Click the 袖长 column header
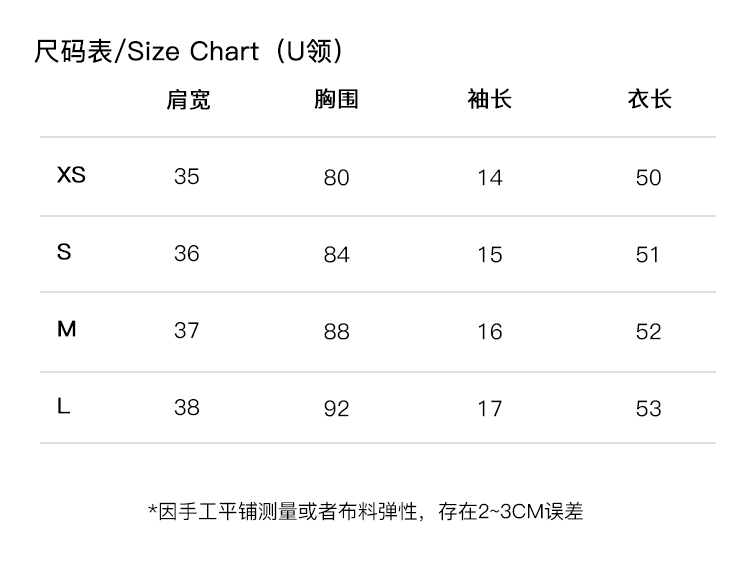 click(489, 99)
